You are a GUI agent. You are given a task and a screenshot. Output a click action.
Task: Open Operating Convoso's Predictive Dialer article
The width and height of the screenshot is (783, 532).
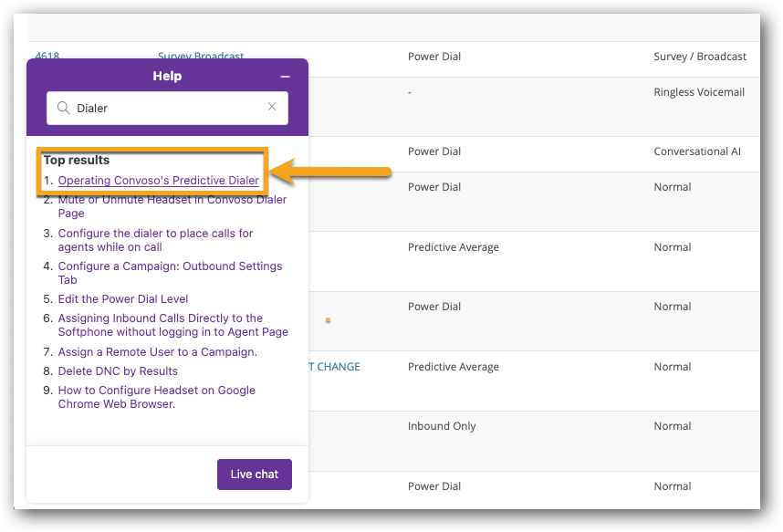[x=158, y=181]
